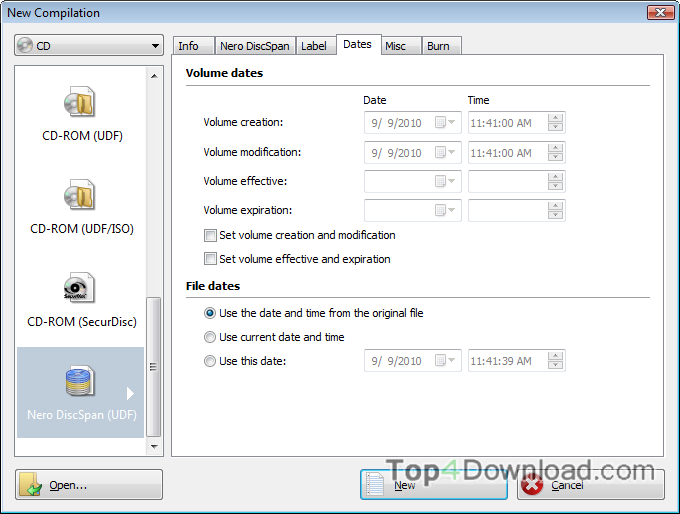Click the Volume modification time field
The image size is (680, 514).
(517, 153)
